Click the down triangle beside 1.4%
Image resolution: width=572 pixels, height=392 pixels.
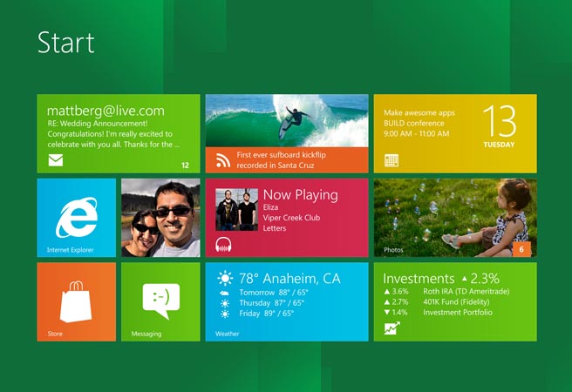387,313
